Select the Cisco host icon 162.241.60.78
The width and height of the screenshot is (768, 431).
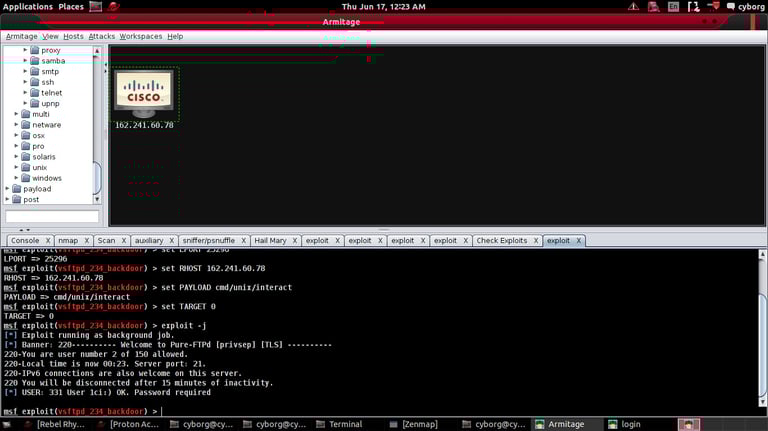click(144, 94)
